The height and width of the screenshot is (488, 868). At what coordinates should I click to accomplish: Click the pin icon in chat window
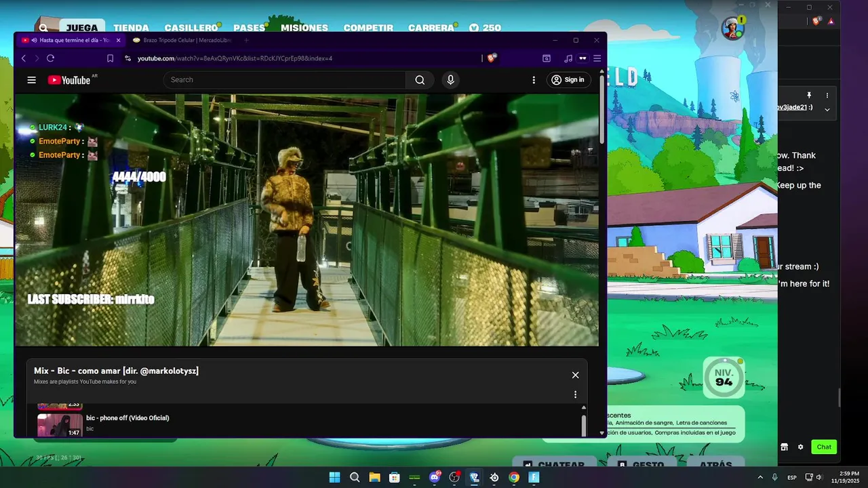click(809, 96)
